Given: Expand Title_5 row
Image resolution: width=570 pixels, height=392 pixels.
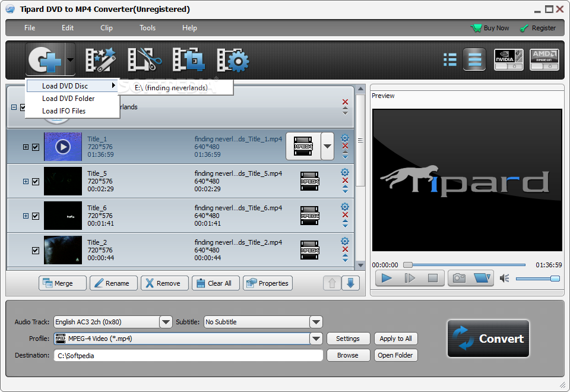Looking at the screenshot, I should pos(26,182).
